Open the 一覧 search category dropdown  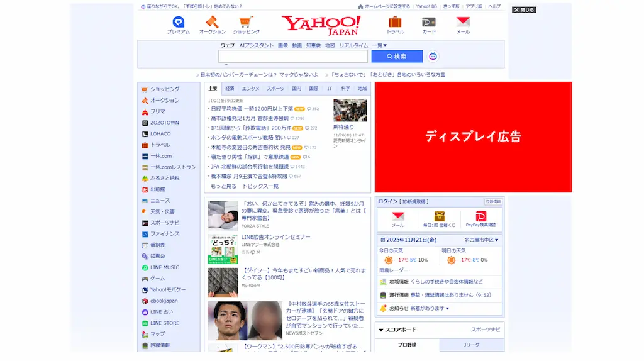[x=379, y=45]
